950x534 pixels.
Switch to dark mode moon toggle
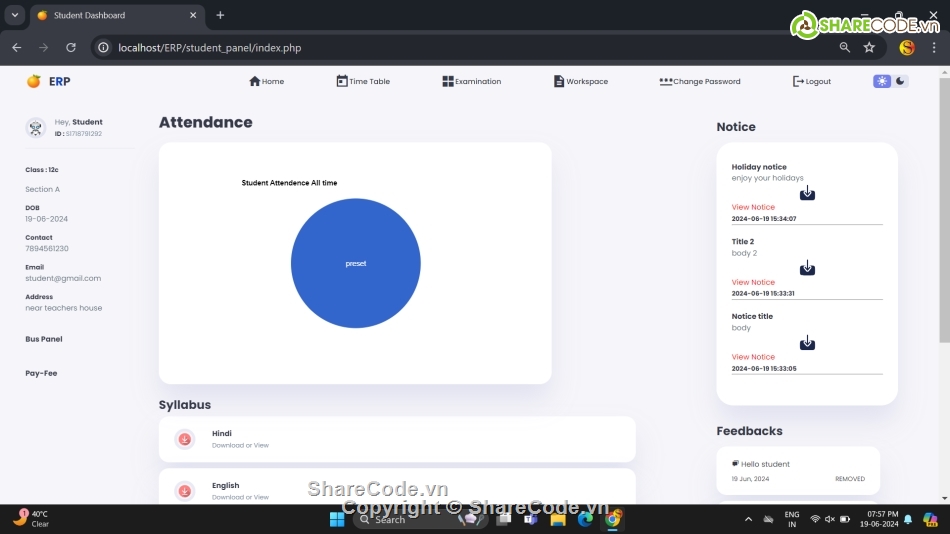tap(900, 81)
